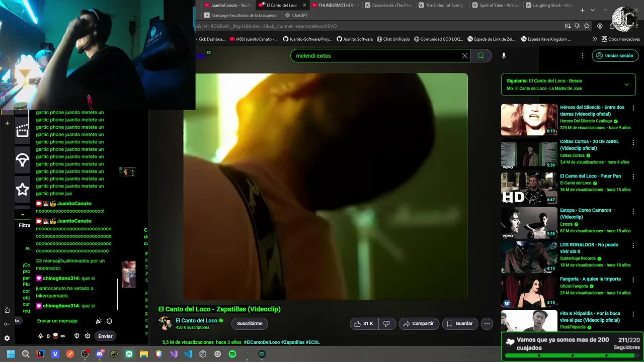Expand the Siguiente mix playlist panel
This screenshot has width=644, height=362.
(x=626, y=84)
